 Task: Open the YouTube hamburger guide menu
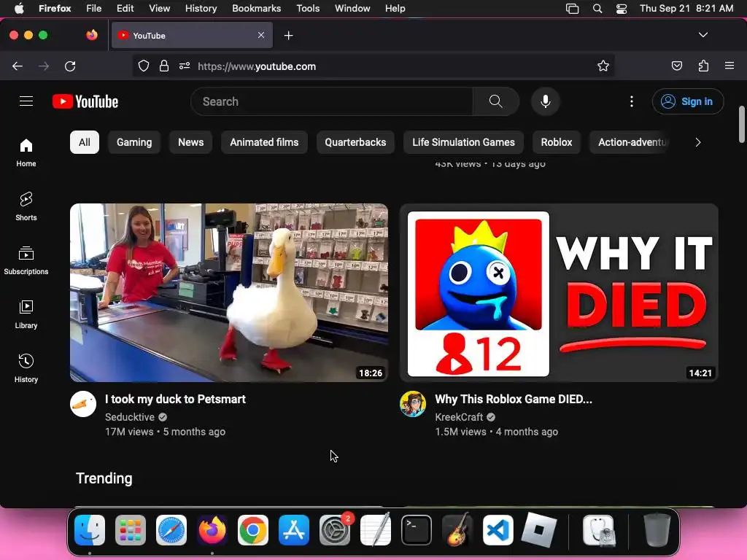click(x=26, y=101)
